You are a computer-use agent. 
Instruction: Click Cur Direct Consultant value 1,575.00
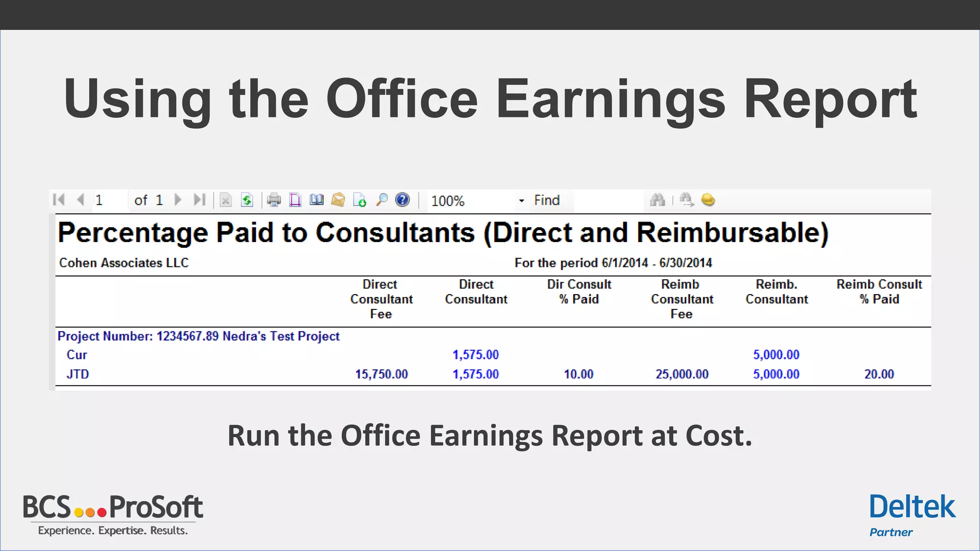[476, 355]
